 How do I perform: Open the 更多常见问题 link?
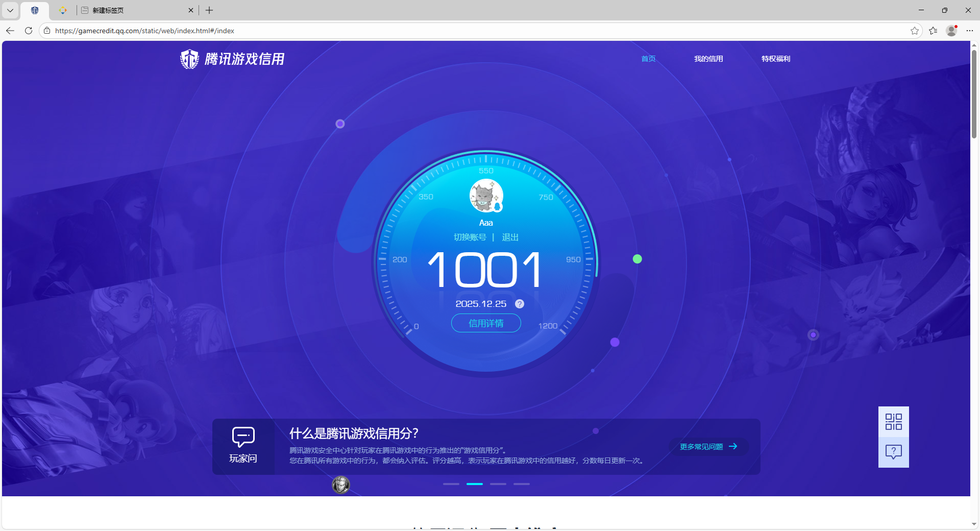click(707, 446)
